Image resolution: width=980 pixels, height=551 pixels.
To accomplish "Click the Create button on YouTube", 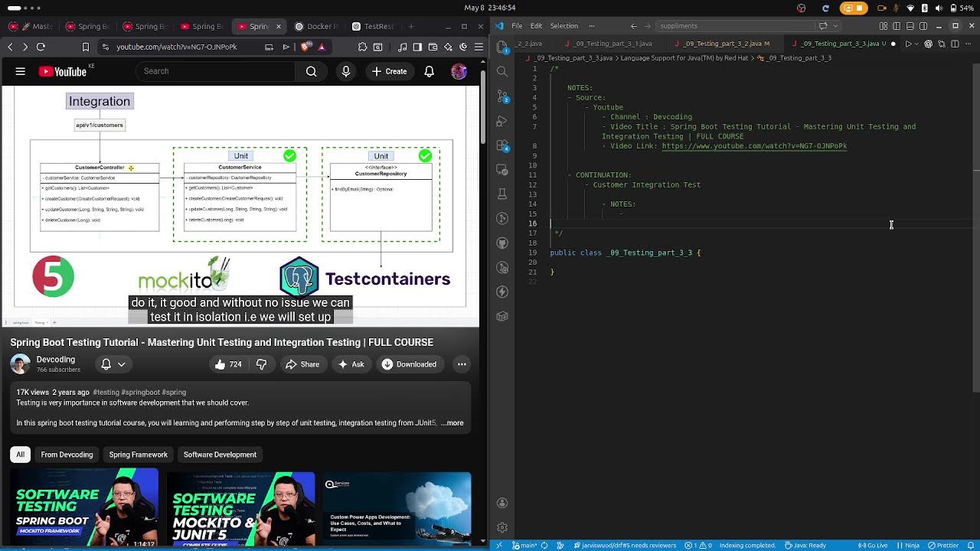I will [x=390, y=71].
